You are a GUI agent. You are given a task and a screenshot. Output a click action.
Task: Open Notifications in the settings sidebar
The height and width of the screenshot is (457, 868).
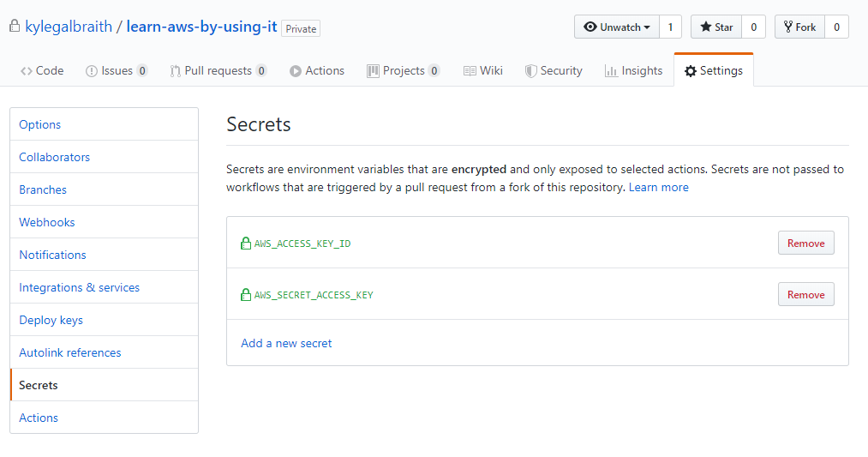(x=104, y=255)
